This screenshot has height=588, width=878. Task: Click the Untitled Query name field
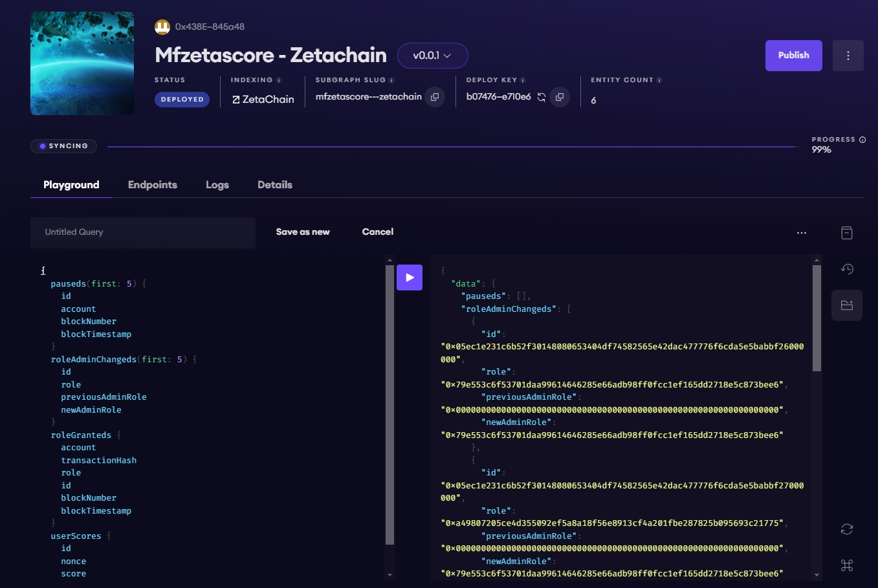click(x=143, y=232)
